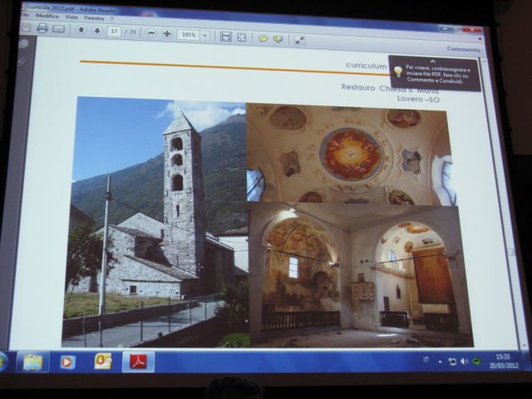Show hidden tray icons arrow
The image size is (532, 399).
pyautogui.click(x=440, y=362)
